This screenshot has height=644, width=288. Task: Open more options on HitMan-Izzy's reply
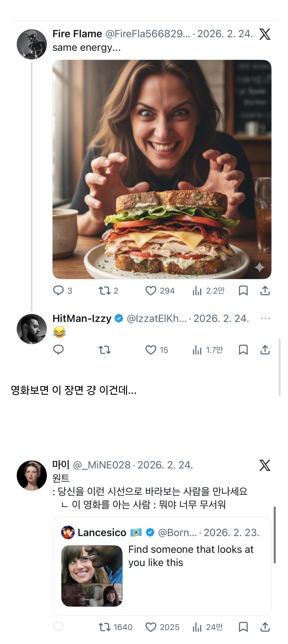point(265,318)
